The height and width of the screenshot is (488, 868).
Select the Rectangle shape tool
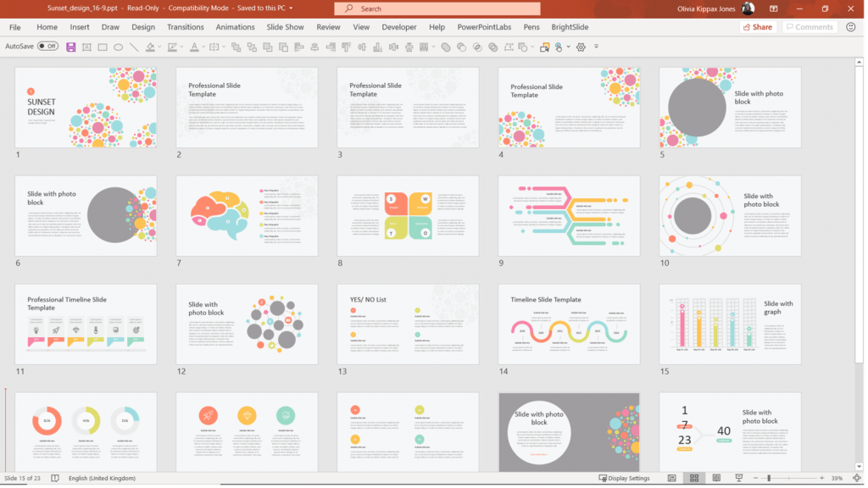(x=103, y=47)
